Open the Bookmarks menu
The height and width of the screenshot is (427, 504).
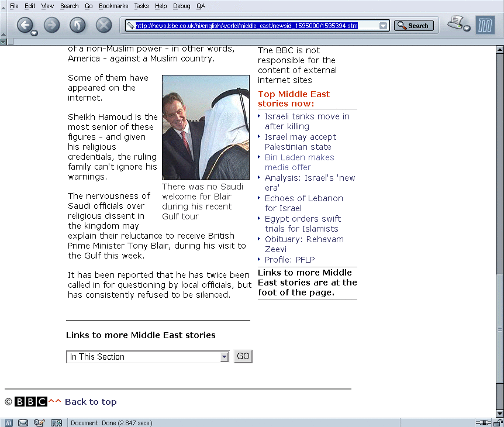[113, 6]
